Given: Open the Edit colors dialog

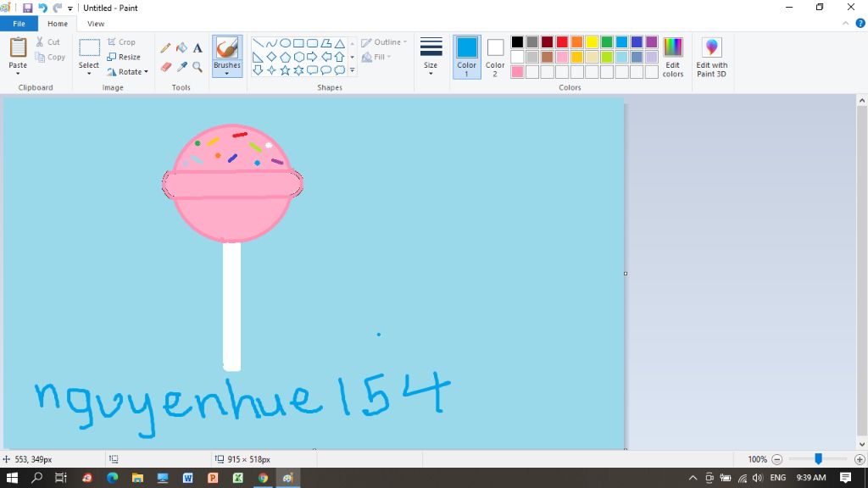Looking at the screenshot, I should pos(672,57).
